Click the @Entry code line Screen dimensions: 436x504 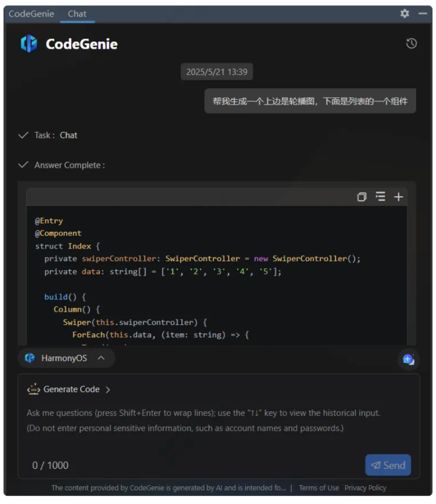[49, 221]
